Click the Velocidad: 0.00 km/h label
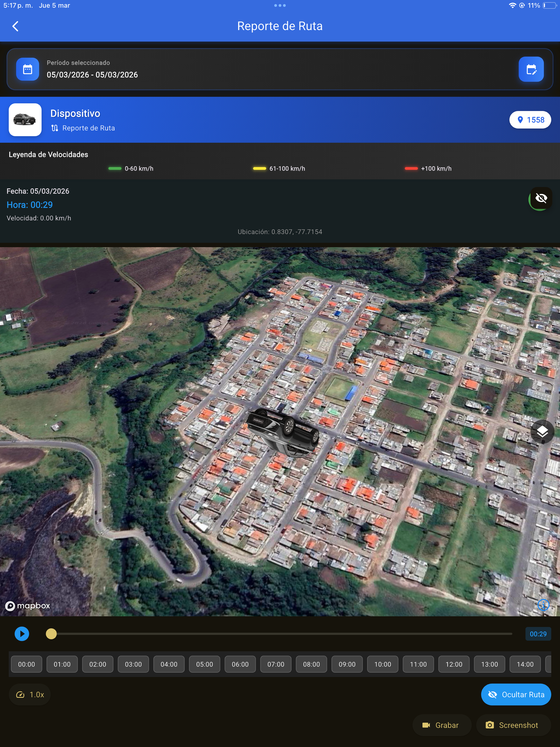560x747 pixels. click(x=39, y=218)
